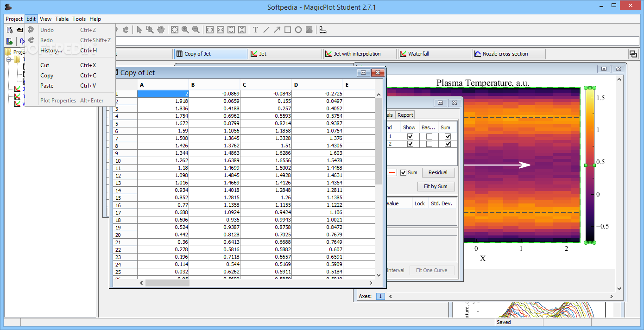Collapse the project tree root node
644x330 pixels.
(x=8, y=59)
